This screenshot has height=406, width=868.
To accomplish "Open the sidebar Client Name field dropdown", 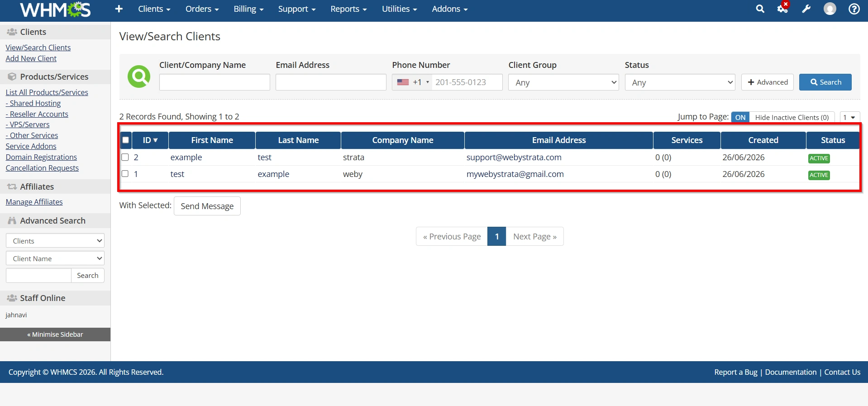I will click(x=55, y=258).
